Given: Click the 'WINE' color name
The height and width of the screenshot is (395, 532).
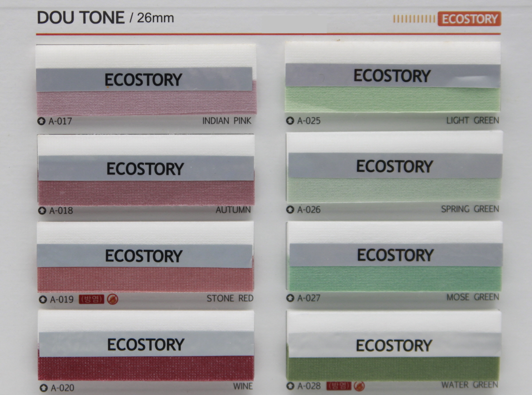Looking at the screenshot, I should (243, 386).
